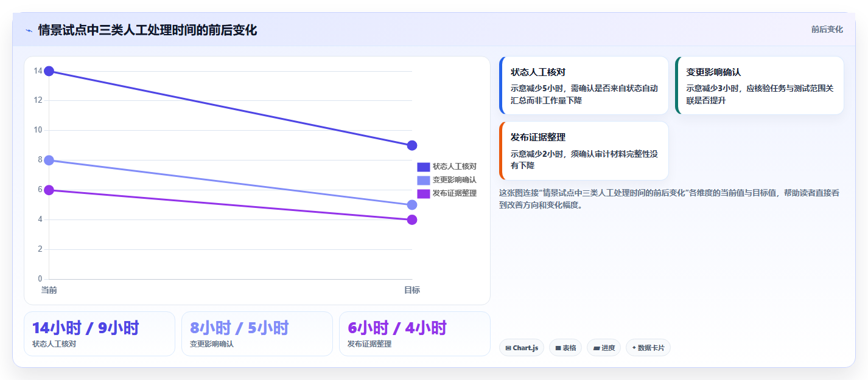
Task: Click the 表格 tag
Action: pyautogui.click(x=565, y=348)
